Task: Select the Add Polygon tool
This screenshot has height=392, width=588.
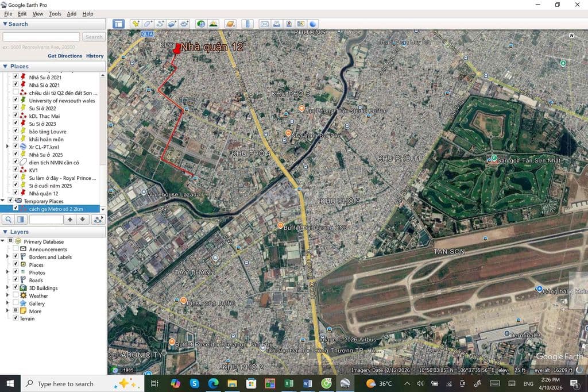Action: tap(148, 24)
